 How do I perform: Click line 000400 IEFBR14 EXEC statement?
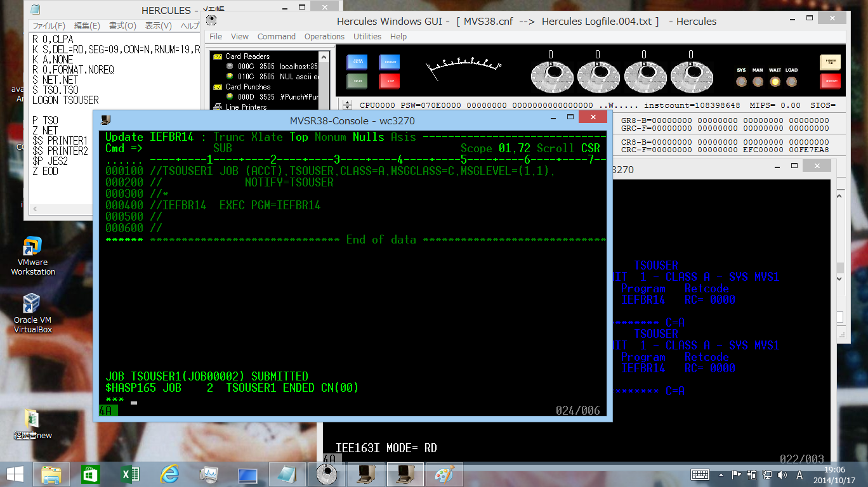tap(213, 205)
